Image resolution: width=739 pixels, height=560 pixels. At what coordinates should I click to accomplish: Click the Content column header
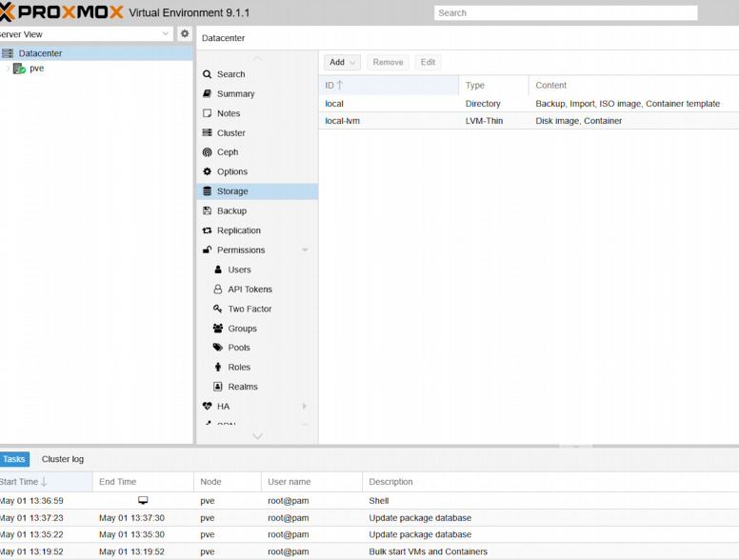[634, 86]
